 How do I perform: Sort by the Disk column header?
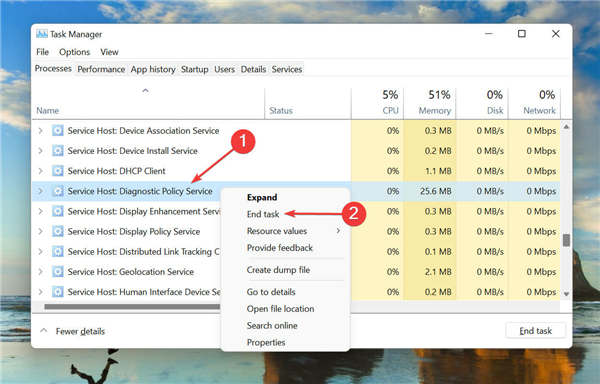click(495, 111)
